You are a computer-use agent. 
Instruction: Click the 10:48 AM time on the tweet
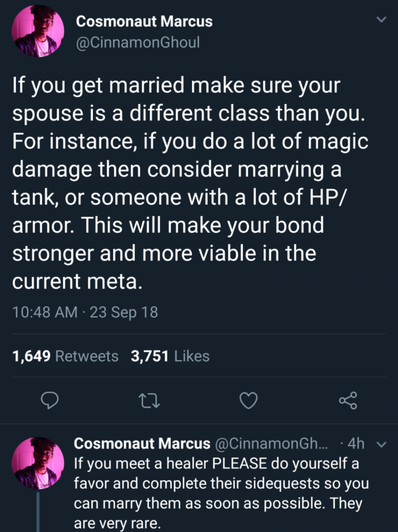44,313
